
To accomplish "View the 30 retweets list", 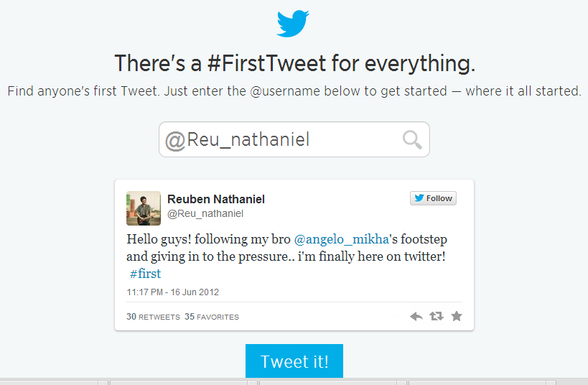I will point(153,317).
